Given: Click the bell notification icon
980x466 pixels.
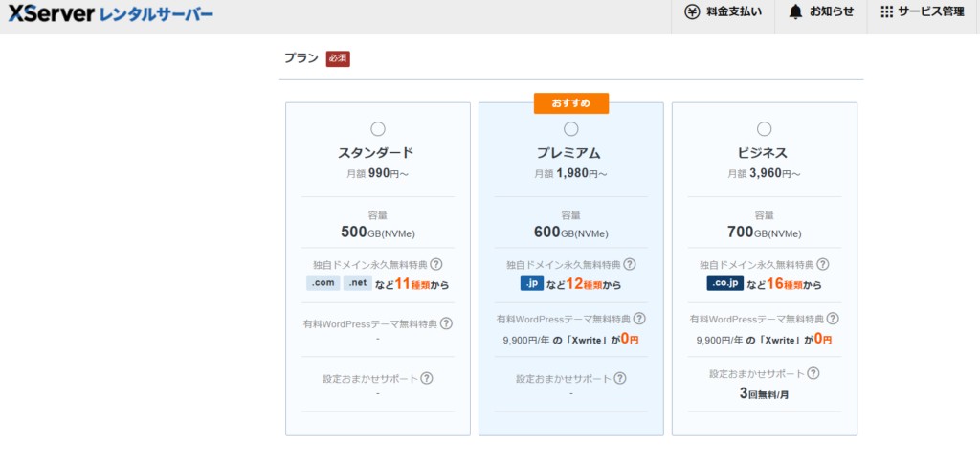Looking at the screenshot, I should 795,12.
